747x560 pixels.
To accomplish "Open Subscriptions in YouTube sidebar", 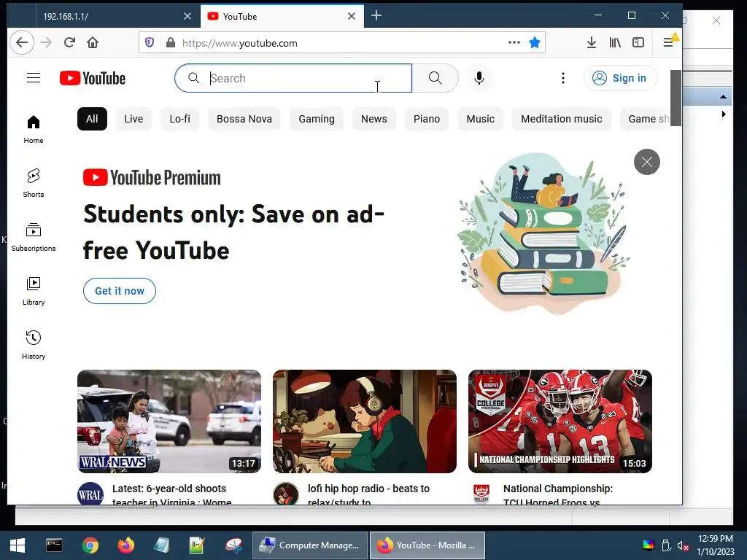I will pos(34,237).
